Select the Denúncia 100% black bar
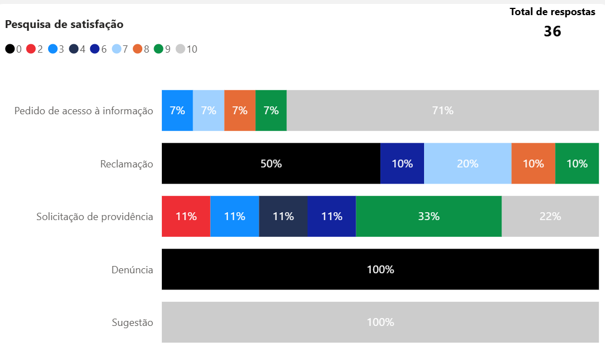 [380, 269]
